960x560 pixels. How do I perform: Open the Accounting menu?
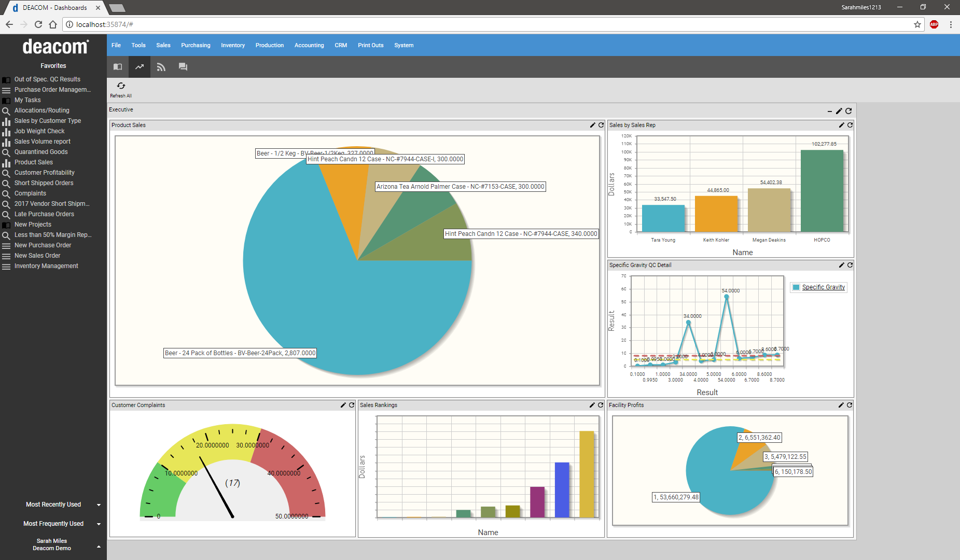pyautogui.click(x=309, y=45)
